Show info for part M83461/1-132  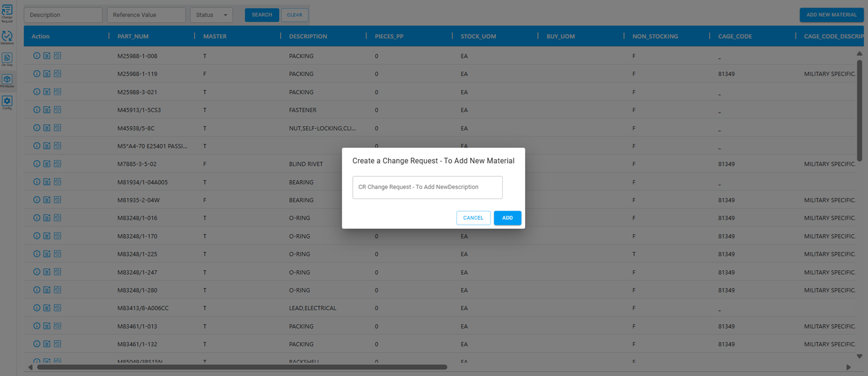point(37,344)
